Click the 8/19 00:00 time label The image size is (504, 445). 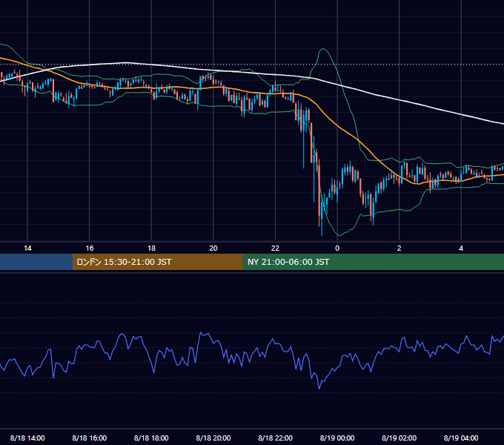point(337,438)
